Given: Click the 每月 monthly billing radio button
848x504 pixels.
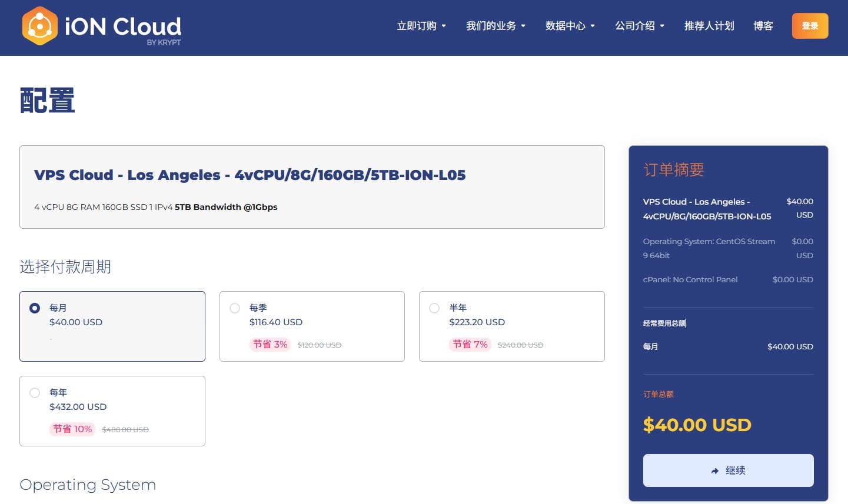Looking at the screenshot, I should coord(34,308).
